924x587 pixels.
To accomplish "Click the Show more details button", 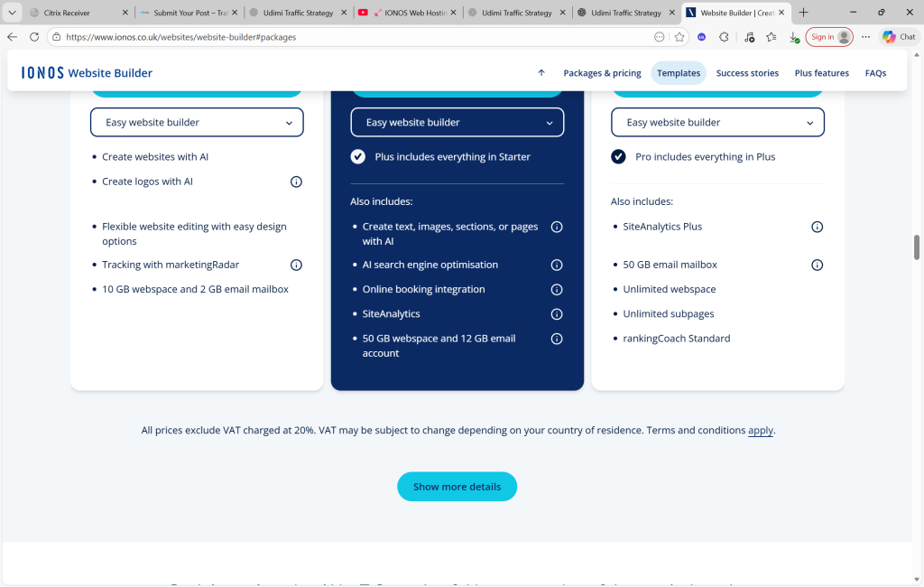I will [457, 487].
